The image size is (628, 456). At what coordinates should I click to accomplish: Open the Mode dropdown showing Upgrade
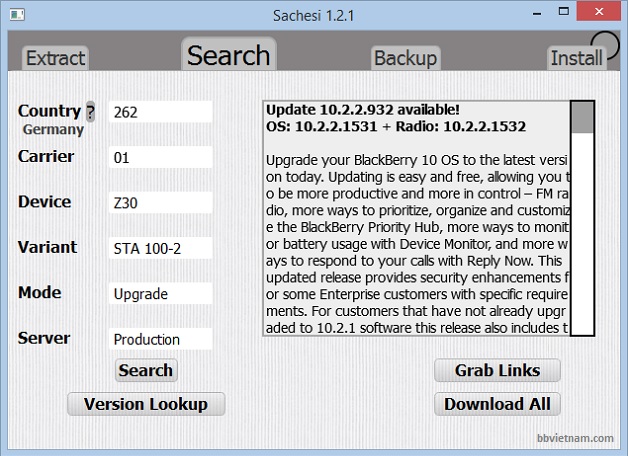161,293
